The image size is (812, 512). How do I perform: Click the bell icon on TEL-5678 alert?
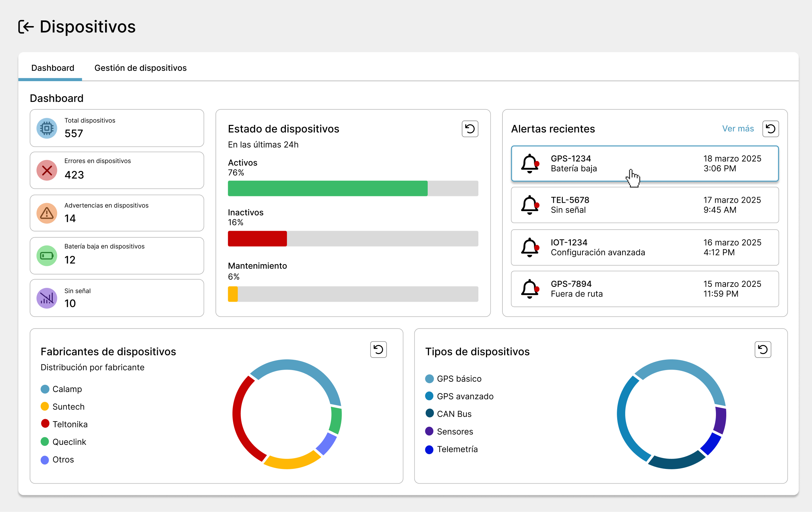(530, 205)
